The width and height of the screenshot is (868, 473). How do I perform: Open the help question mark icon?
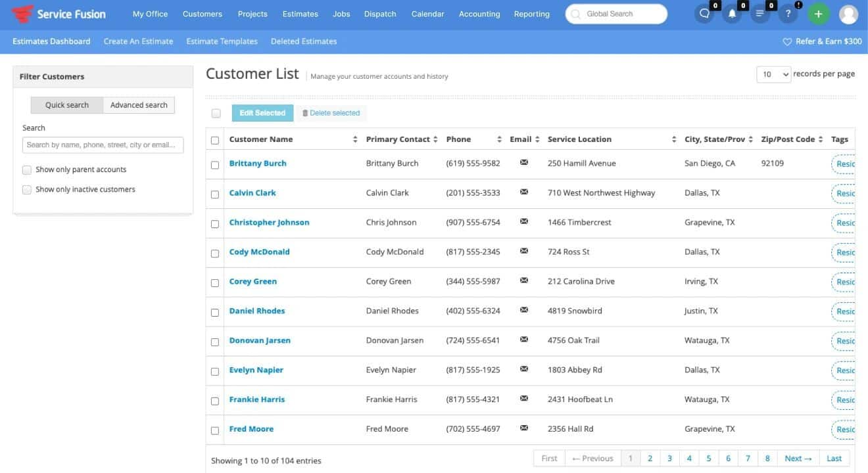[x=787, y=13]
